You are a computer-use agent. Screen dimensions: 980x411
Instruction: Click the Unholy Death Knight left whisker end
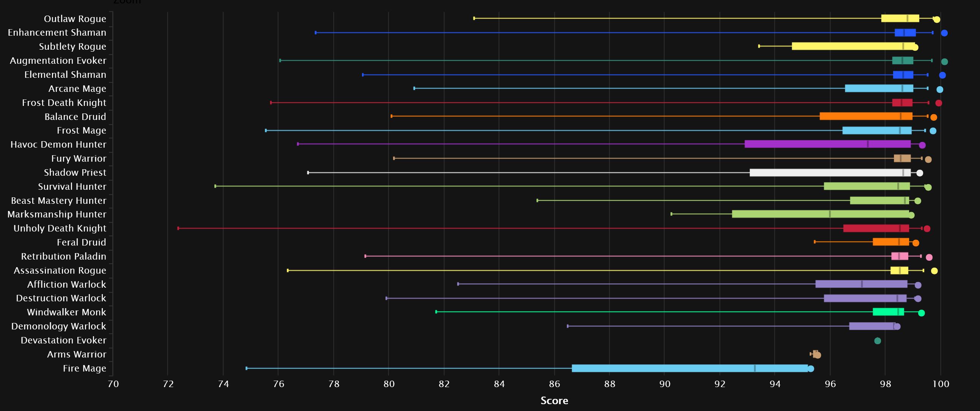pyautogui.click(x=178, y=228)
